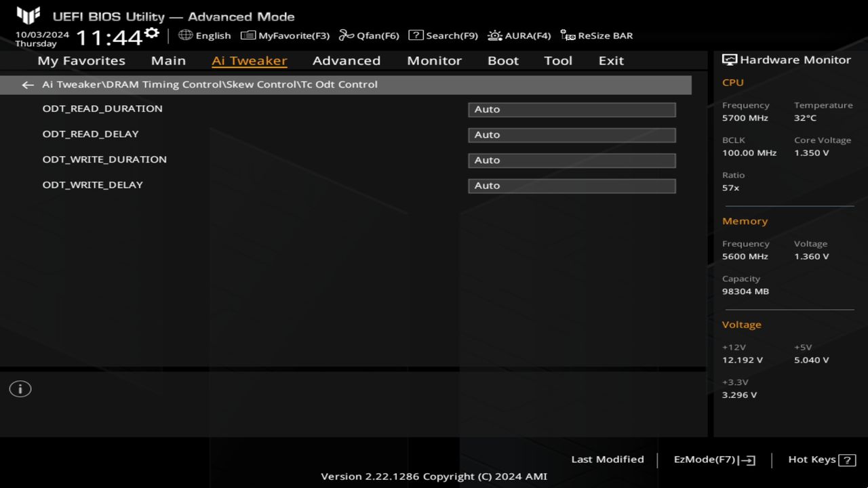Open ODT_READ_DELAY Auto value box
The height and width of the screenshot is (488, 868).
[x=572, y=135]
